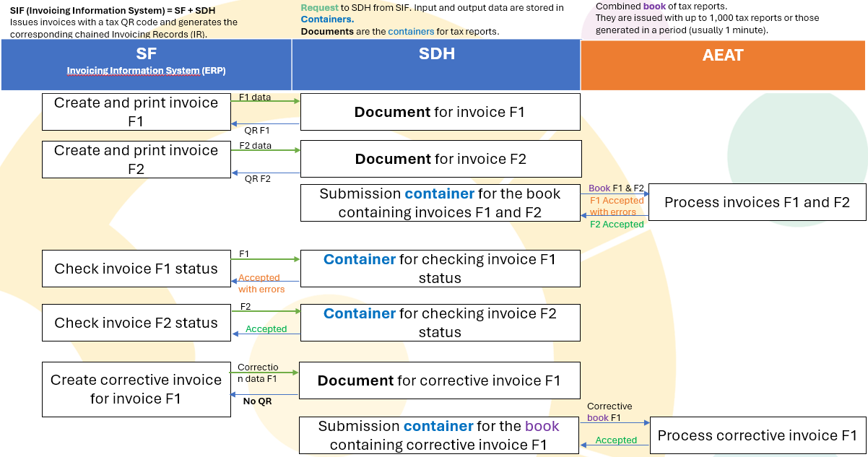Select submission container box for invoices F1 and F2
The height and width of the screenshot is (457, 868).
pyautogui.click(x=440, y=203)
